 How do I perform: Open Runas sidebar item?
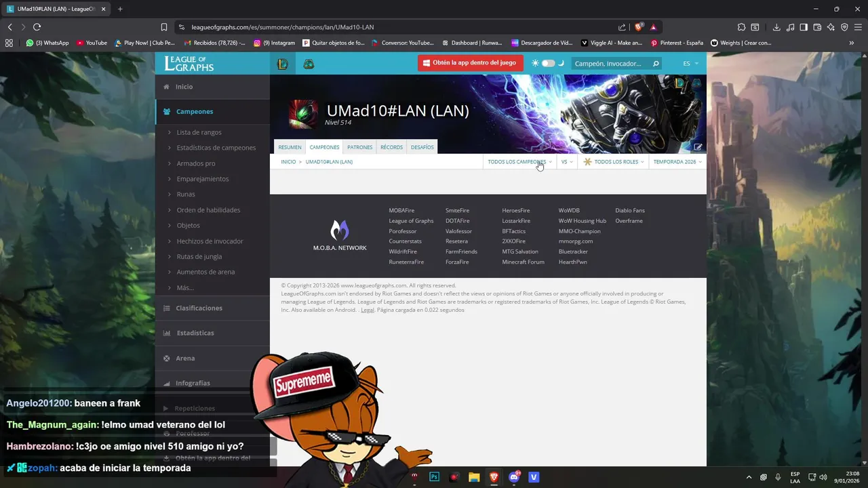coord(186,195)
